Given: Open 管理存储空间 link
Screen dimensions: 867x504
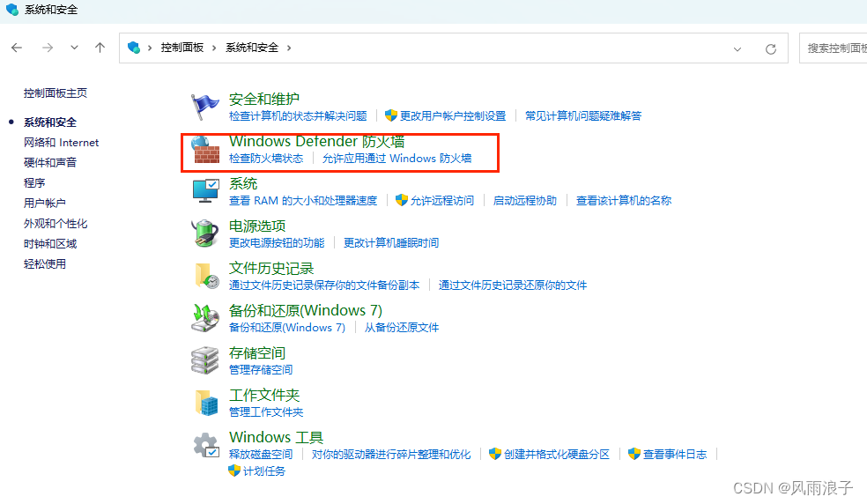Looking at the screenshot, I should 261,369.
